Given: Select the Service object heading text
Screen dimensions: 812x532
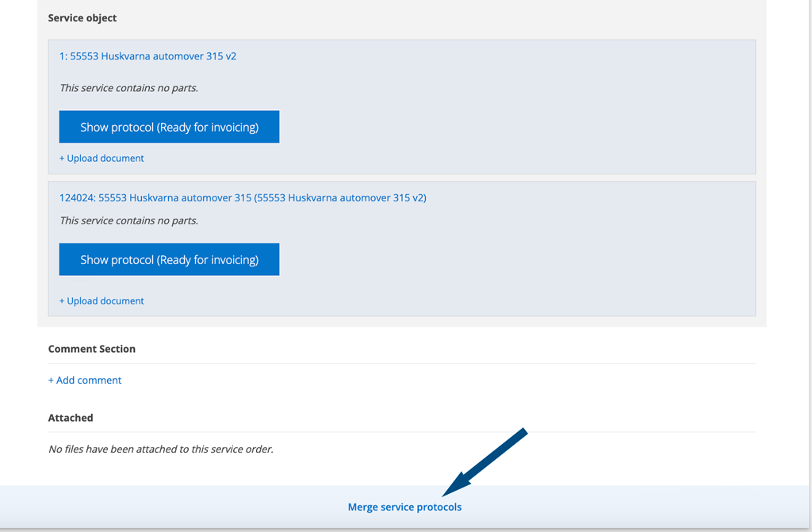Looking at the screenshot, I should pyautogui.click(x=82, y=18).
